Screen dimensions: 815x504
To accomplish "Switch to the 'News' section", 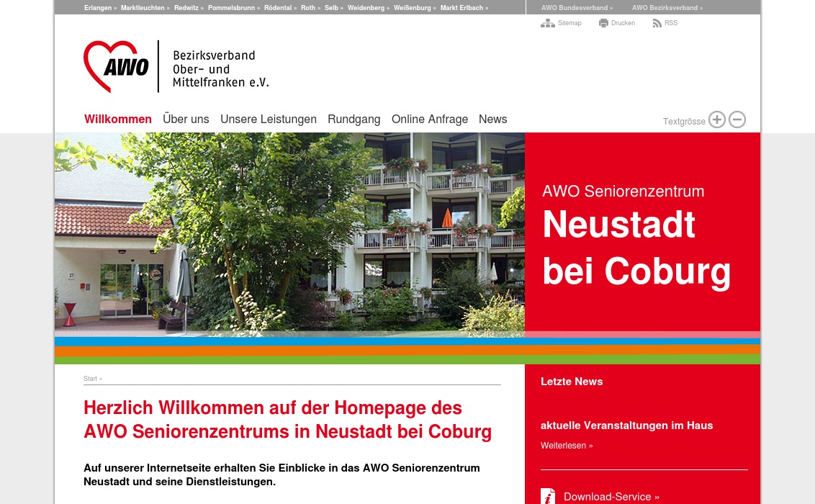I will tap(492, 120).
